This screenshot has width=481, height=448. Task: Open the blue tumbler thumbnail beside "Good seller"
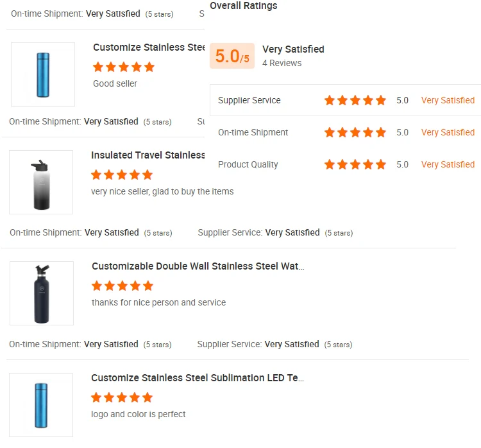coord(43,74)
